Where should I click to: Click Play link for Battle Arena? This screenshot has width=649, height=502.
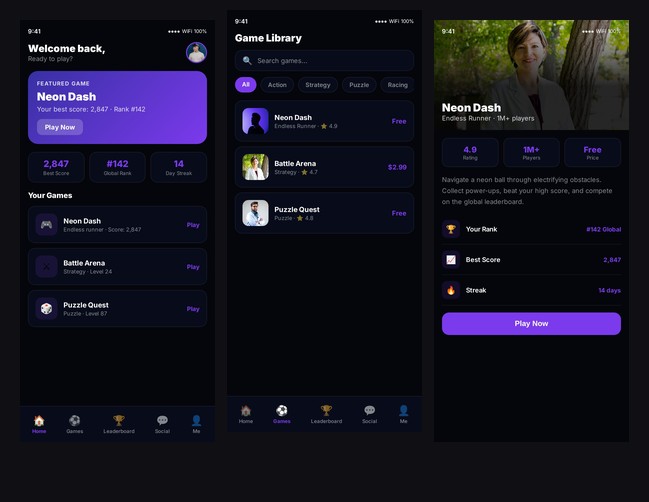pos(193,267)
